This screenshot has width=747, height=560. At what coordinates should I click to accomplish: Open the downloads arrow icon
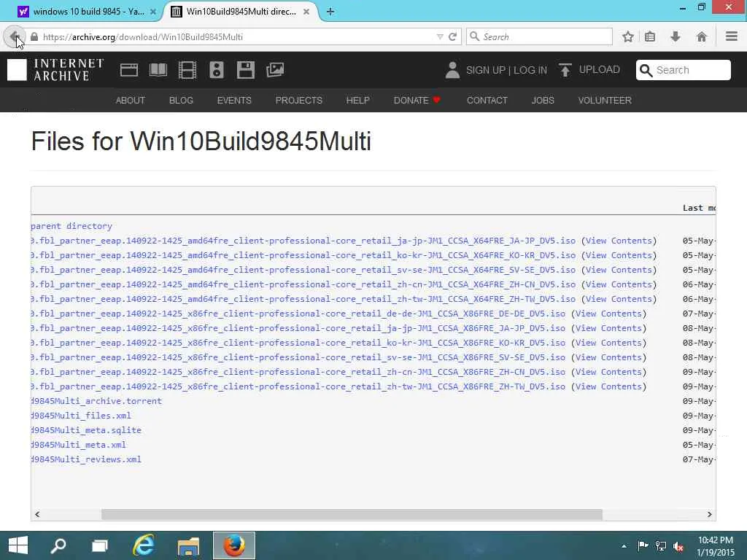[675, 36]
